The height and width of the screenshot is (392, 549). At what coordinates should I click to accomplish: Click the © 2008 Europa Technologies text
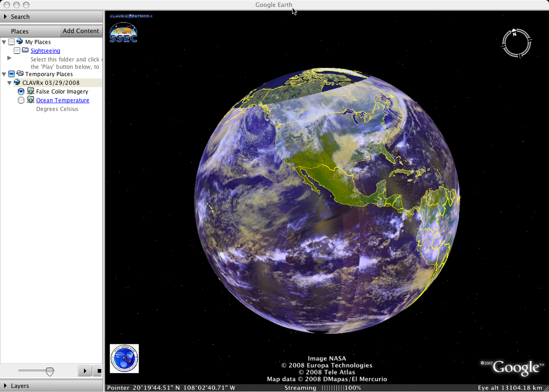[327, 365]
